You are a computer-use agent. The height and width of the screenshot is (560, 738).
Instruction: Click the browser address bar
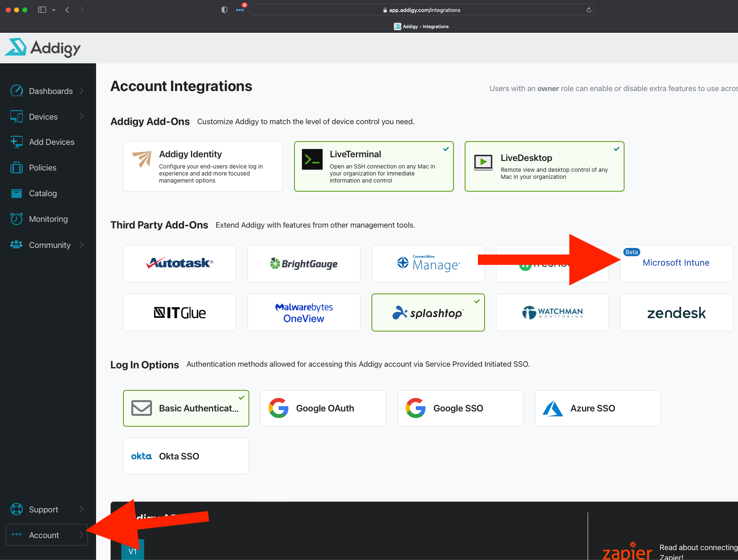(x=421, y=10)
